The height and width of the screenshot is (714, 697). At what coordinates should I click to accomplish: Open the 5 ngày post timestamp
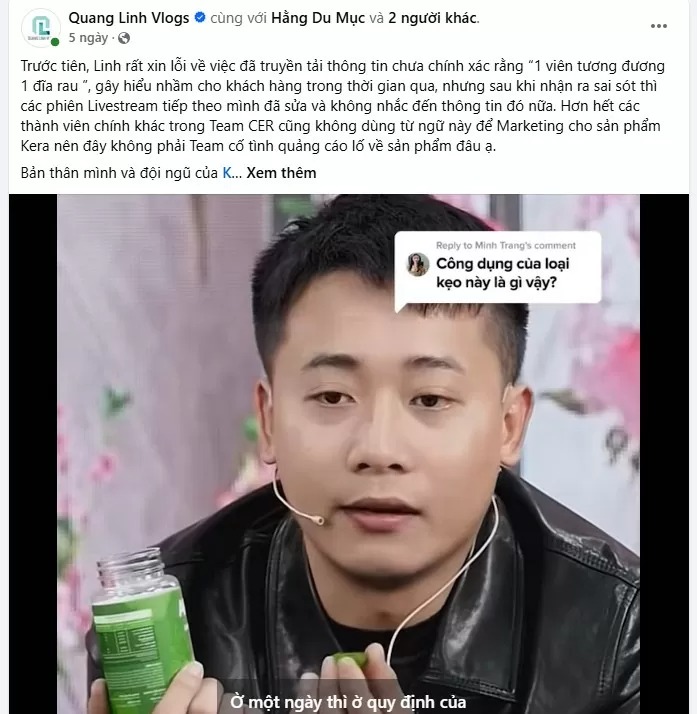tap(88, 38)
